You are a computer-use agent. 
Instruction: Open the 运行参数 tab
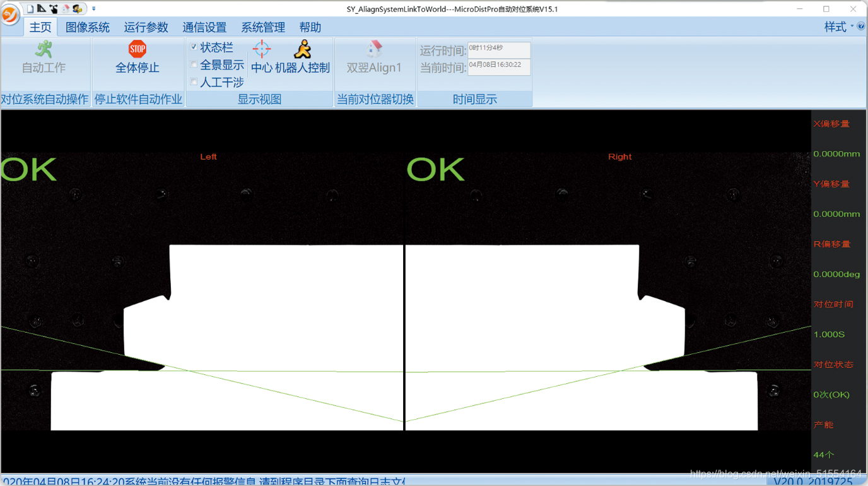click(x=146, y=27)
